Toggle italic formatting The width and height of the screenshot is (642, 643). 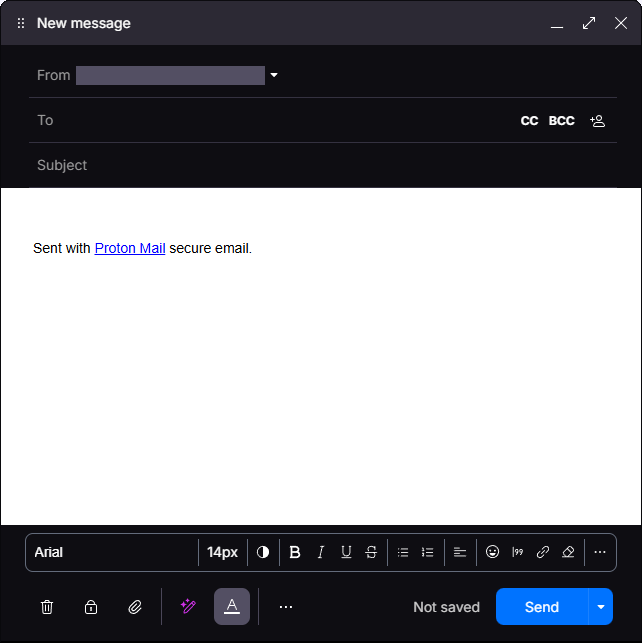(321, 552)
